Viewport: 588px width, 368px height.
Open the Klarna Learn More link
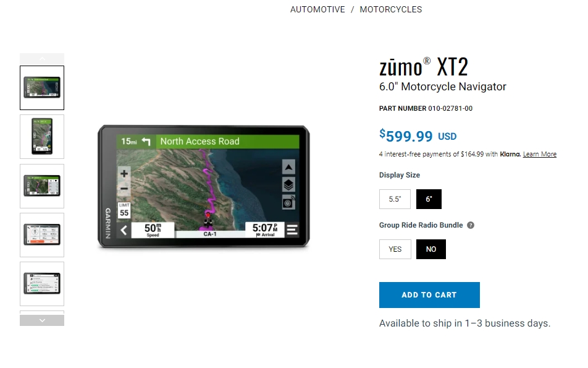click(540, 154)
